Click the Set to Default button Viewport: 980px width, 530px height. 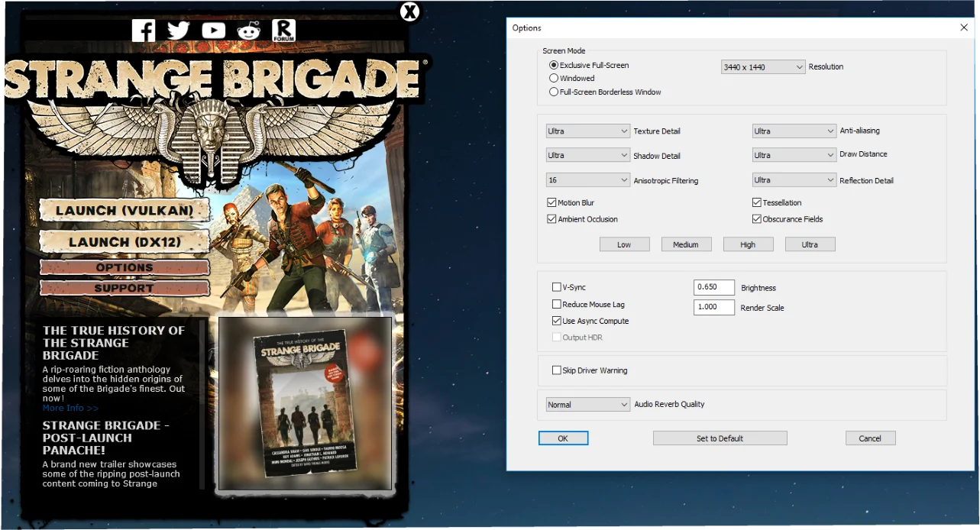coord(720,438)
